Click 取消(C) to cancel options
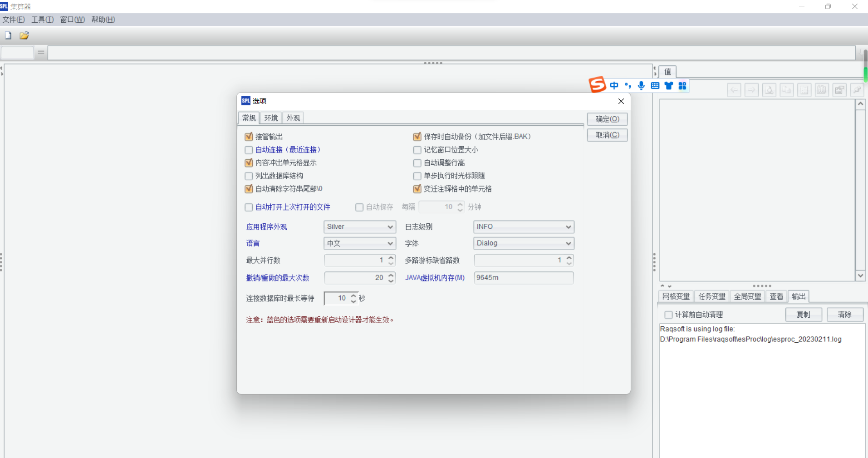The height and width of the screenshot is (458, 868). [x=607, y=135]
